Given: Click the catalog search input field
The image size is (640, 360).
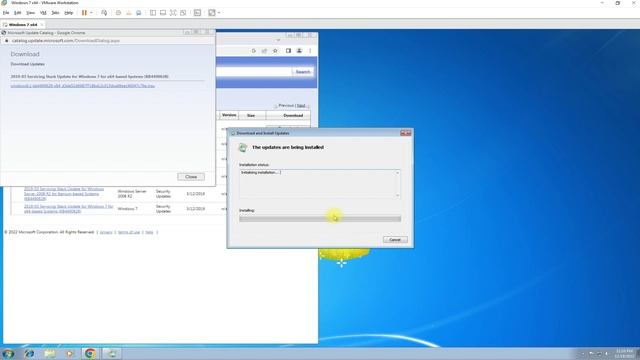Looking at the screenshot, I should point(253,72).
